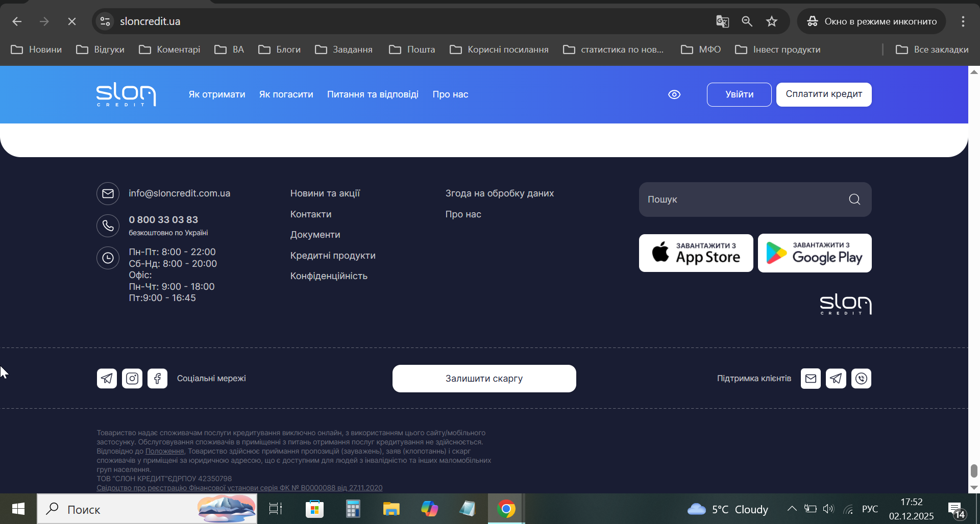Click the customer support email icon
The width and height of the screenshot is (980, 524).
coord(811,379)
